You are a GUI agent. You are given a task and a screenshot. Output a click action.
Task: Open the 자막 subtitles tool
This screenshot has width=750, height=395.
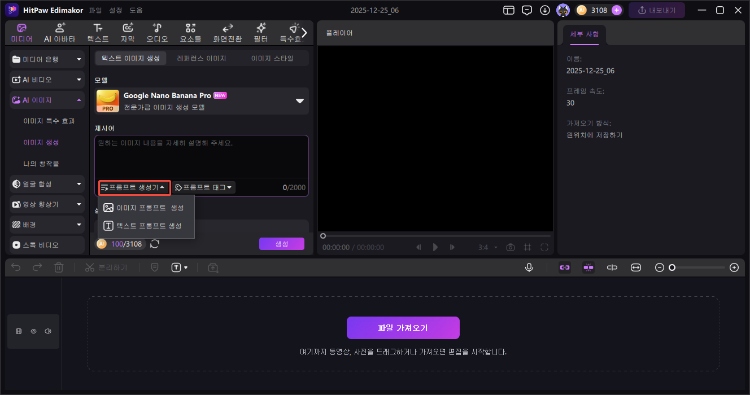click(x=128, y=33)
